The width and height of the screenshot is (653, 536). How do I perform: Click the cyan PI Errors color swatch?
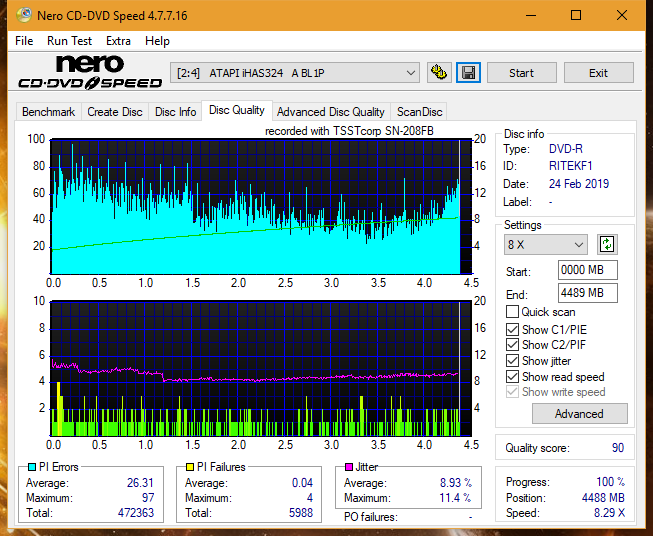tap(32, 467)
